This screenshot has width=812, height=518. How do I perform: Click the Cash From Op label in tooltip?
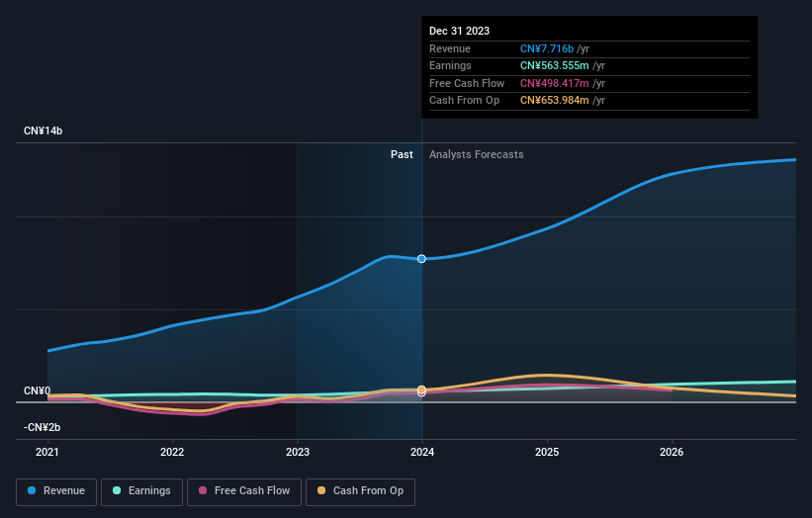click(464, 101)
